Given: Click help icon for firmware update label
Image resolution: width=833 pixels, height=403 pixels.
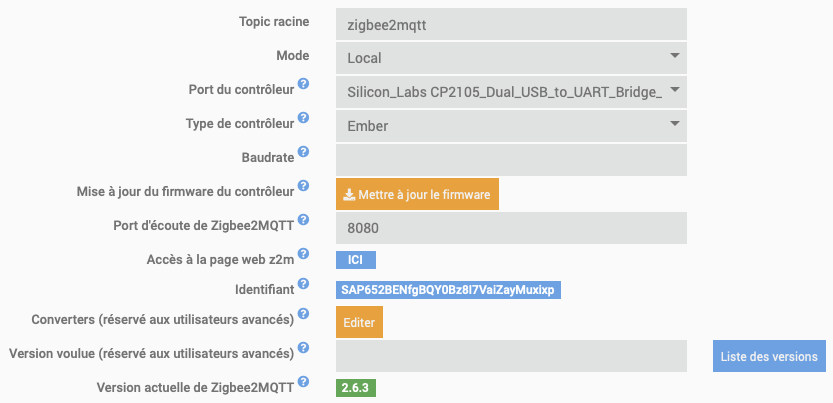Looking at the screenshot, I should click(x=303, y=187).
